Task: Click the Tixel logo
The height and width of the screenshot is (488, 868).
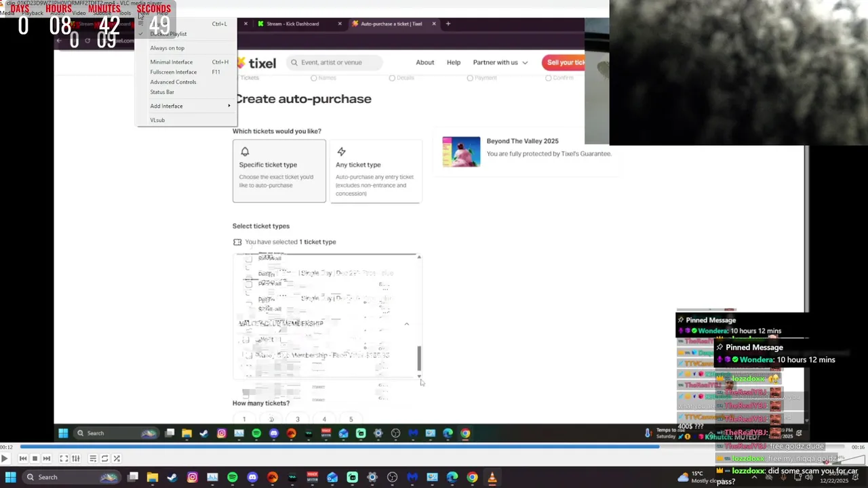Action: click(256, 62)
